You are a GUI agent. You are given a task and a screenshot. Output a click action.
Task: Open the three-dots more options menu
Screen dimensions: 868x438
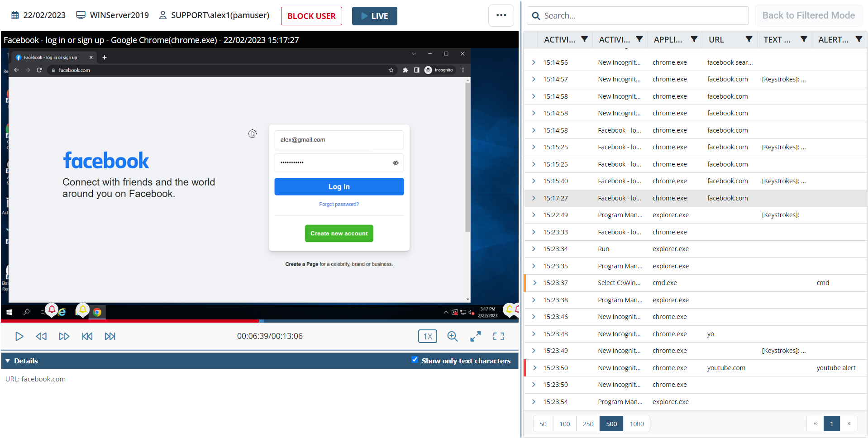[x=501, y=15]
